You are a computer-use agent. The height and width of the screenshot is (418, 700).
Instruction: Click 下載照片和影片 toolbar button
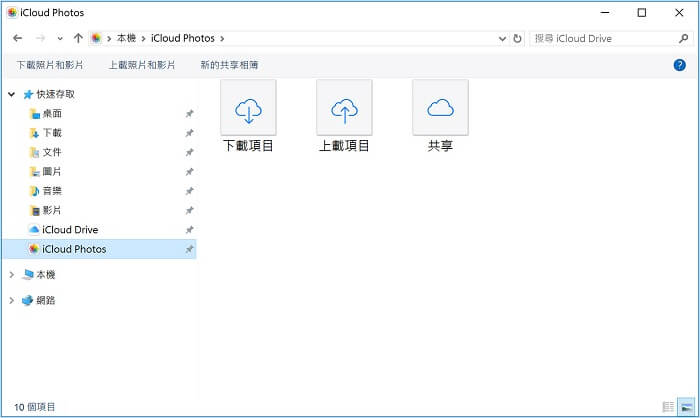[50, 65]
